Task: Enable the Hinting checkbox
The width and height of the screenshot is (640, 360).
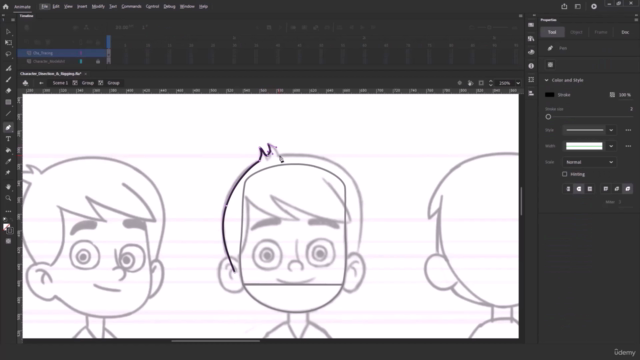Action: click(564, 174)
